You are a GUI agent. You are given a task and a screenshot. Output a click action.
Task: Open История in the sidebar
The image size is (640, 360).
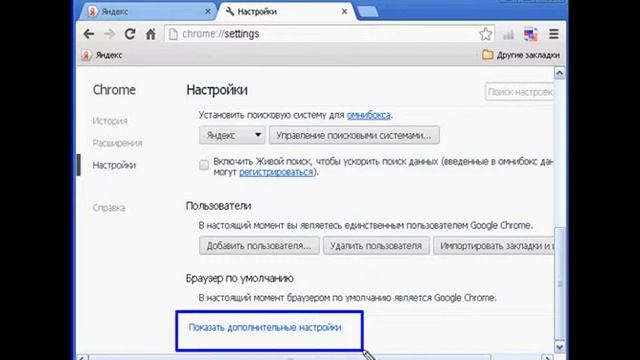pos(110,121)
